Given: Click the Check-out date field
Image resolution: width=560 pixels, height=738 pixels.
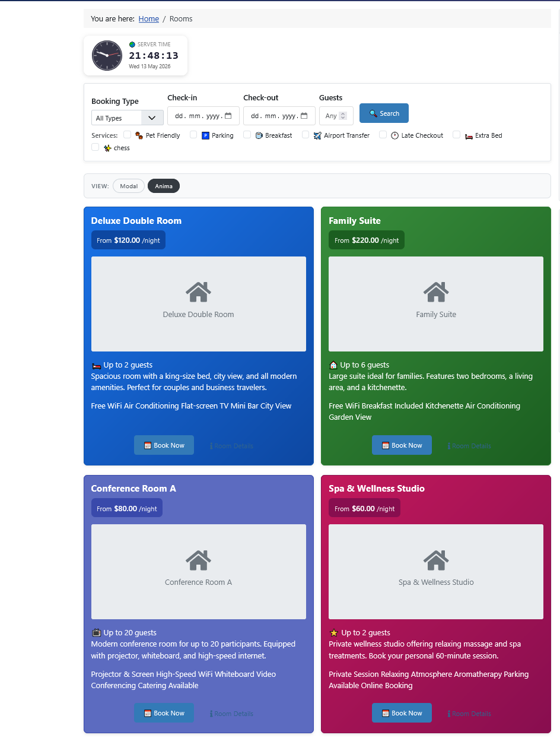Looking at the screenshot, I should click(x=279, y=116).
